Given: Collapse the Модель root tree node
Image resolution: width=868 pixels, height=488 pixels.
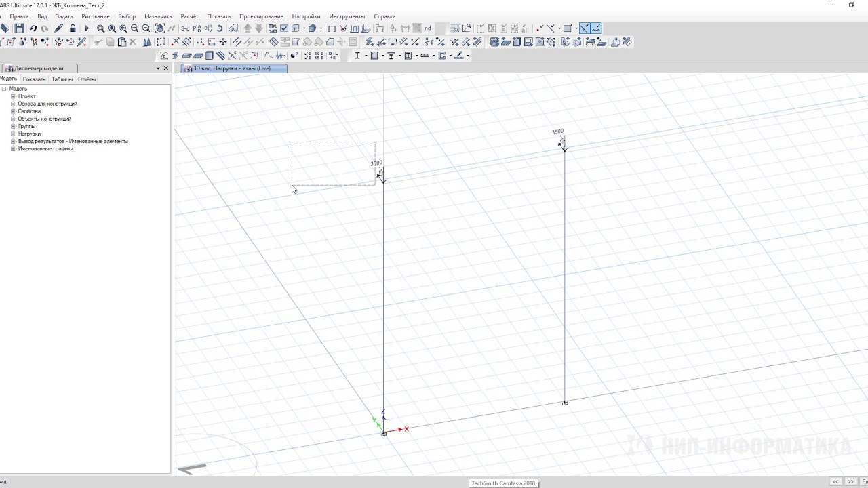Looking at the screenshot, I should (x=4, y=89).
